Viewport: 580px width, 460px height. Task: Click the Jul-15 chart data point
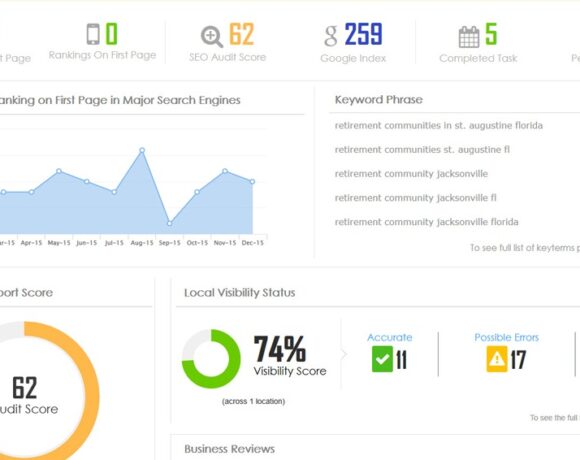click(114, 192)
